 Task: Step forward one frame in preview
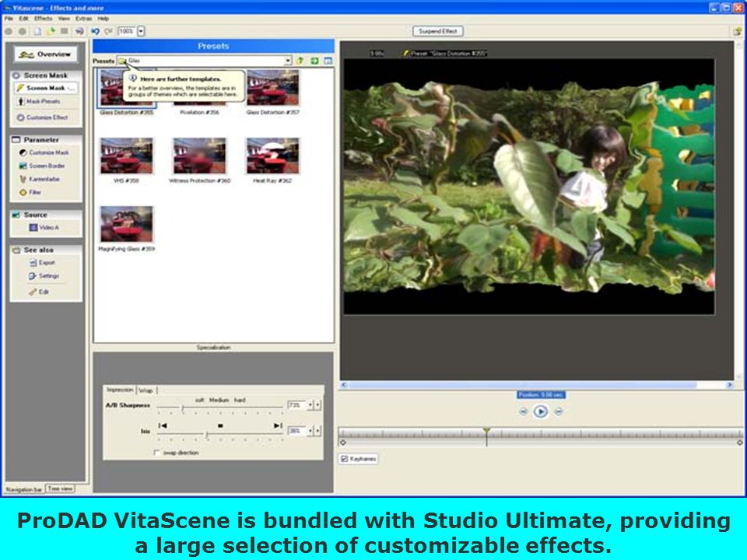tap(559, 411)
